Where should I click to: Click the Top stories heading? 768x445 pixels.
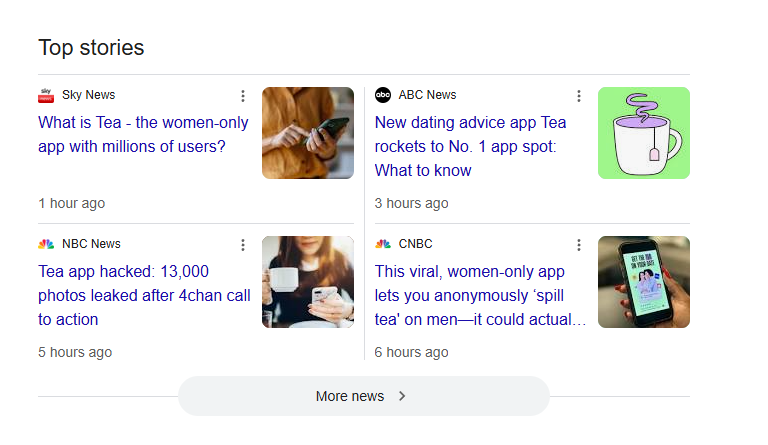click(91, 48)
